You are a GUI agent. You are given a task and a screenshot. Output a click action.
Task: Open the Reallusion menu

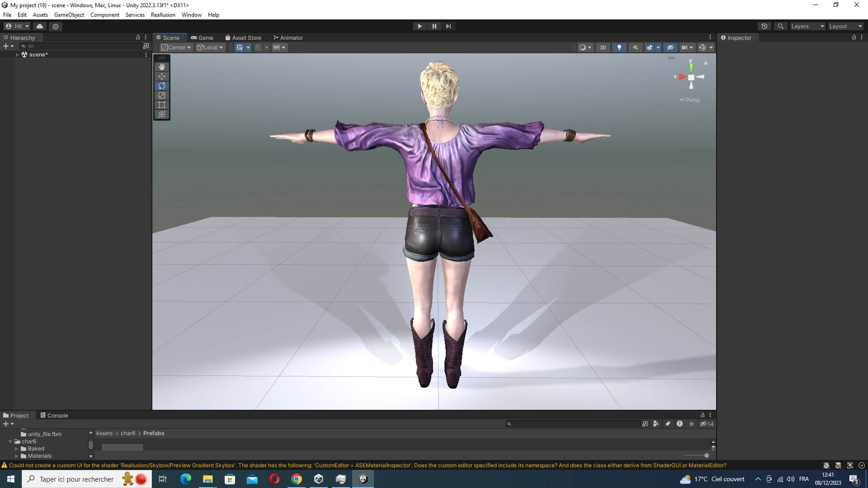[x=163, y=15]
